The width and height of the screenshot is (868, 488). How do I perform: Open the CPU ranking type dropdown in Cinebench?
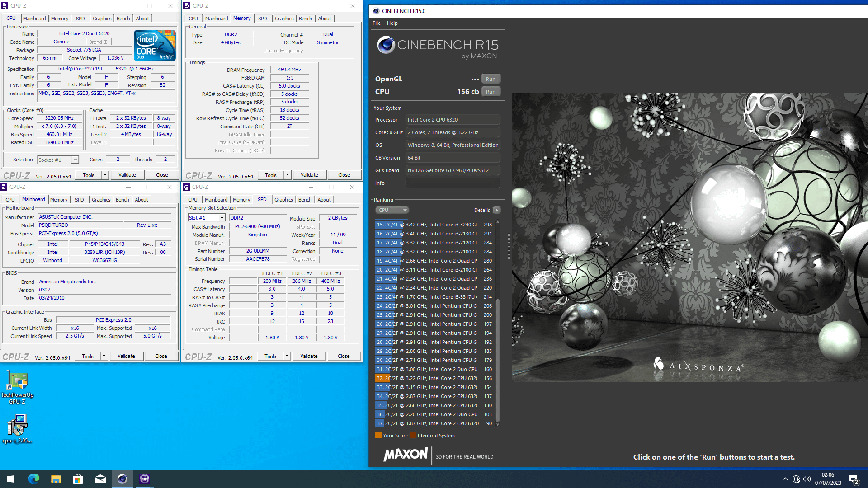click(392, 210)
